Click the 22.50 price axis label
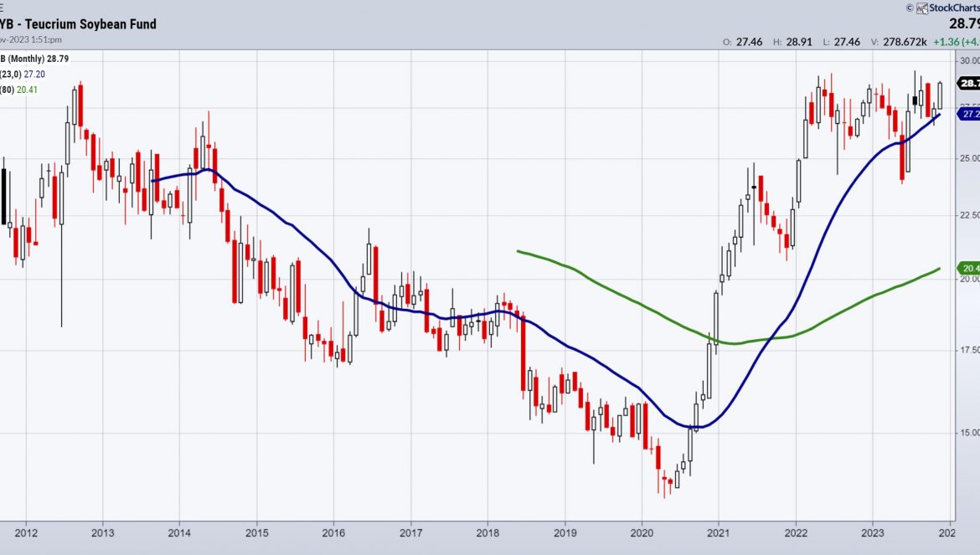Viewport: 980px width, 555px height. 969,215
